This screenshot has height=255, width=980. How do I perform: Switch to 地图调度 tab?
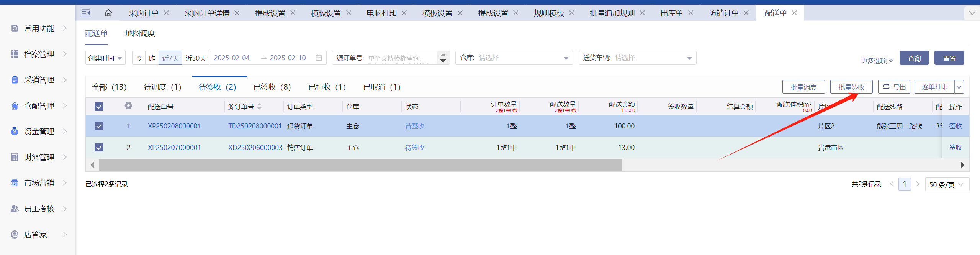[x=140, y=34]
